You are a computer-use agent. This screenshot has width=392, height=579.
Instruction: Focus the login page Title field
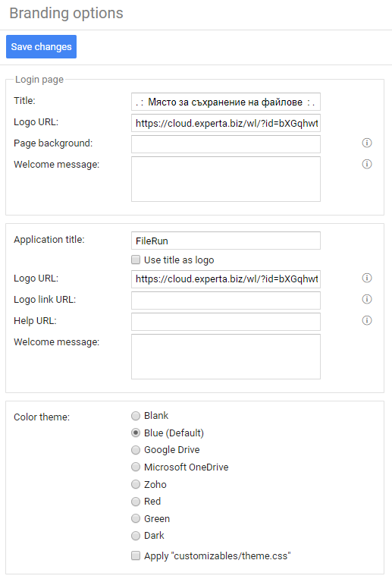click(226, 102)
